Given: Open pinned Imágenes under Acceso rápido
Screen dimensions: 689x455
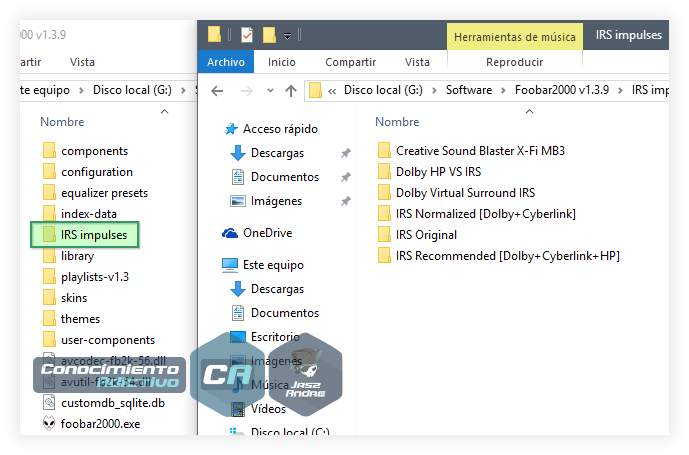Looking at the screenshot, I should point(266,201).
